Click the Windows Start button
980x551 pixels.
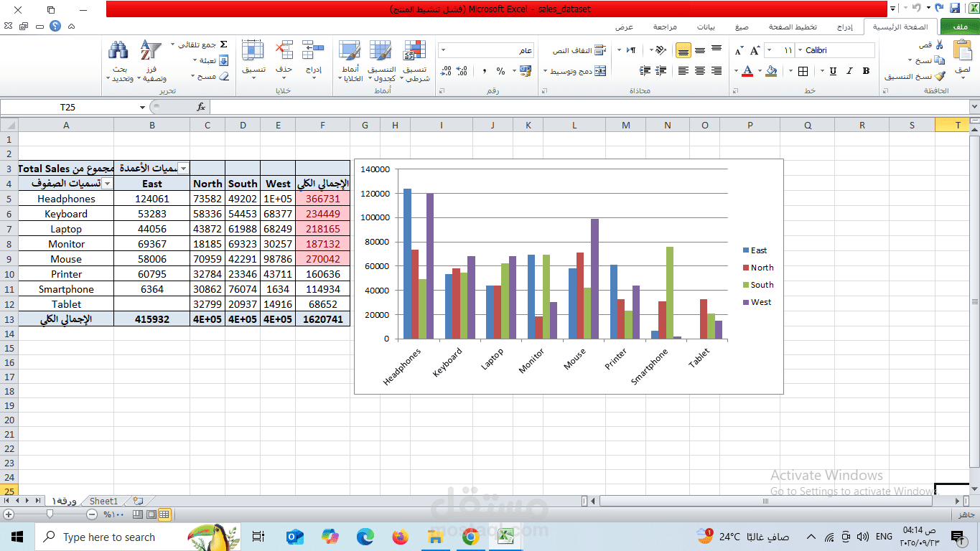coord(17,537)
